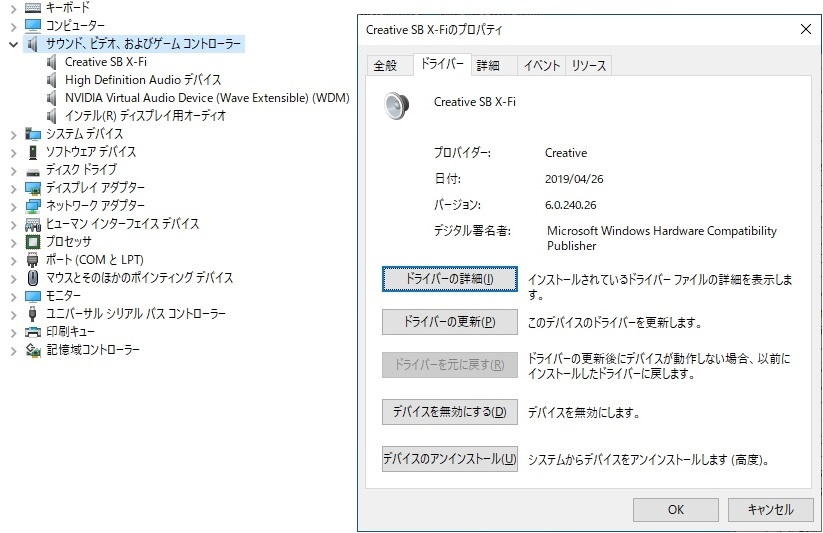Select High Definition Audio デバイス entry
The height and width of the screenshot is (533, 823).
pos(143,80)
